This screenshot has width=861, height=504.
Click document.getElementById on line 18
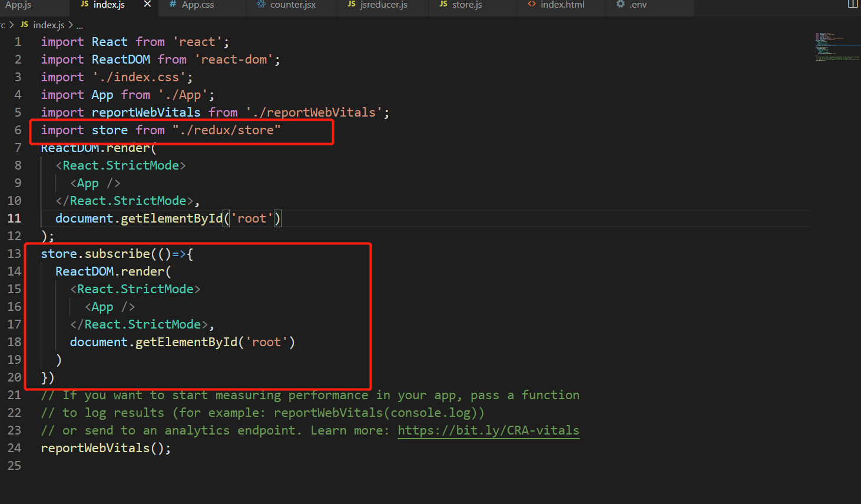pos(154,342)
